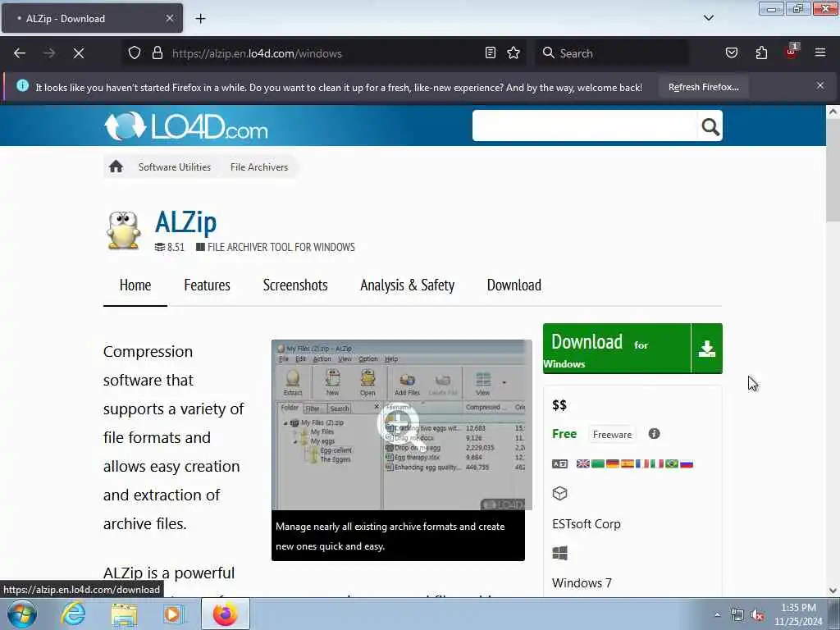Screen dimensions: 840x630
Task: View site security padlock info
Action: (157, 53)
